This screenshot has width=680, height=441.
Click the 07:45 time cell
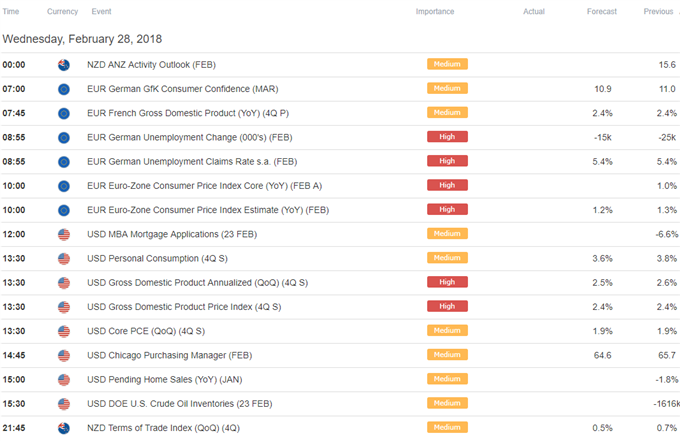pos(14,114)
